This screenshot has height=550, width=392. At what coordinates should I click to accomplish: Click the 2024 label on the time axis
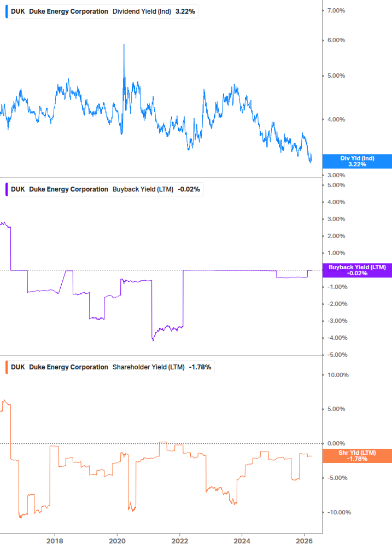[x=242, y=541]
